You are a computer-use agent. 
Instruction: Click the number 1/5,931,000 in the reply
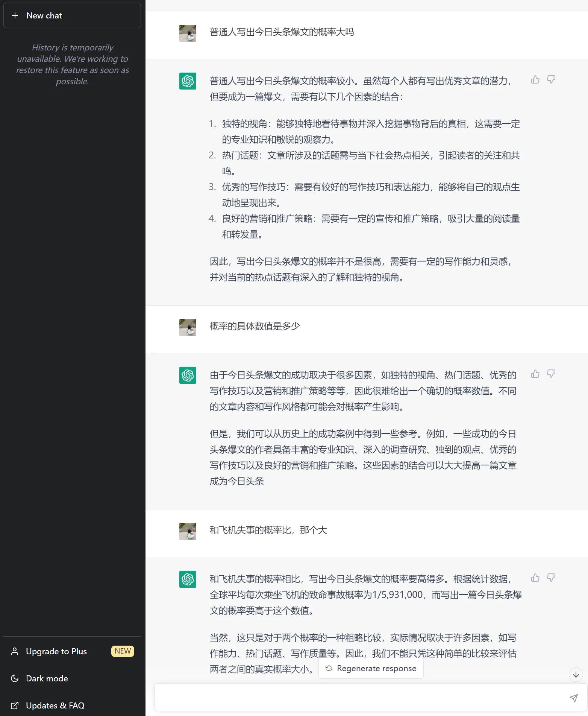[x=397, y=595]
